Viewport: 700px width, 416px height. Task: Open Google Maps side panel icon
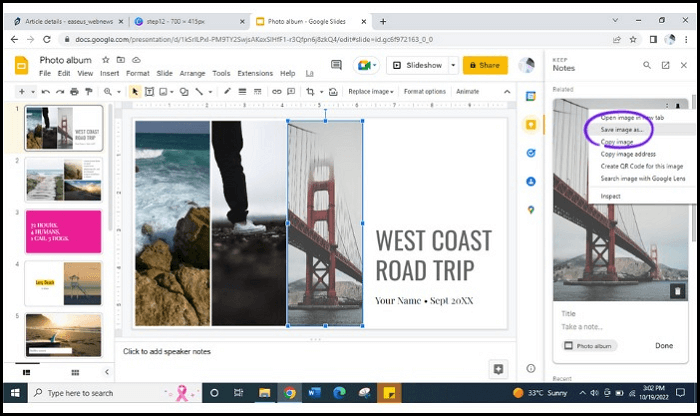click(x=530, y=209)
